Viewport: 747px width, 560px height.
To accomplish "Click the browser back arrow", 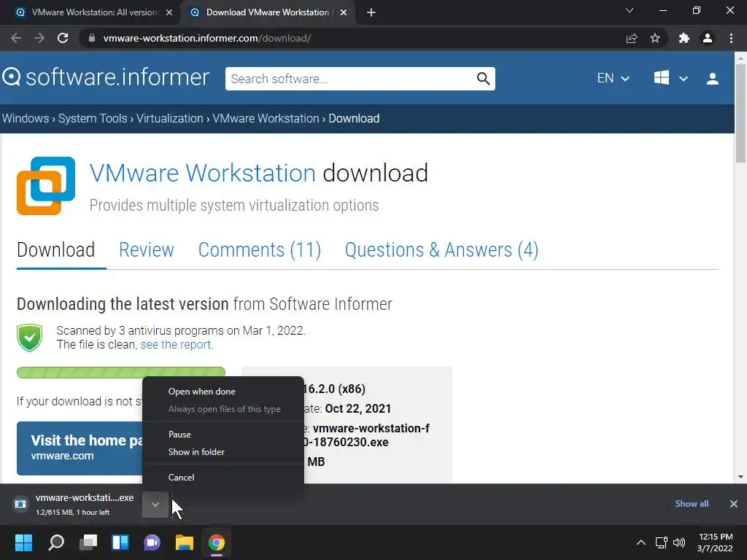I will pos(16,38).
